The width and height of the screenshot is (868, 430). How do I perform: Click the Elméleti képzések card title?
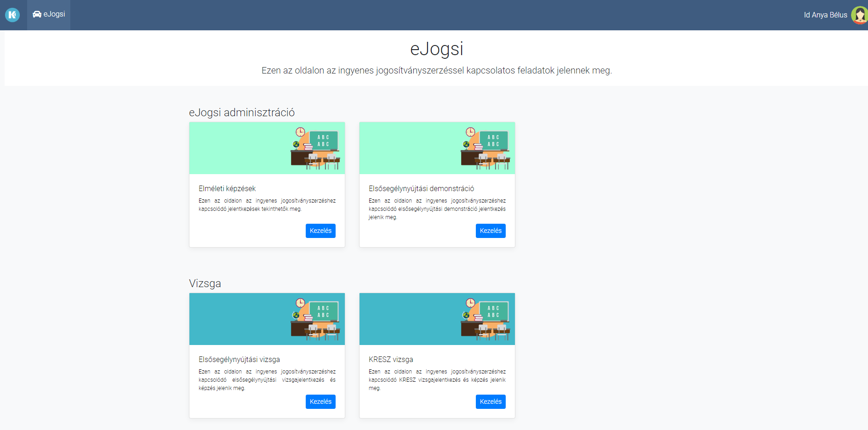click(x=227, y=188)
